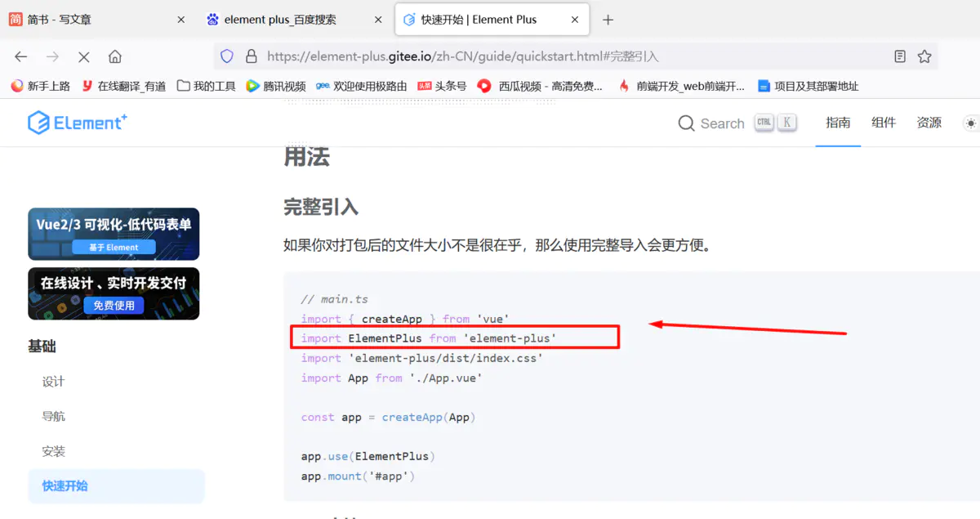Click the home button in toolbar
This screenshot has width=980, height=519.
click(x=114, y=56)
